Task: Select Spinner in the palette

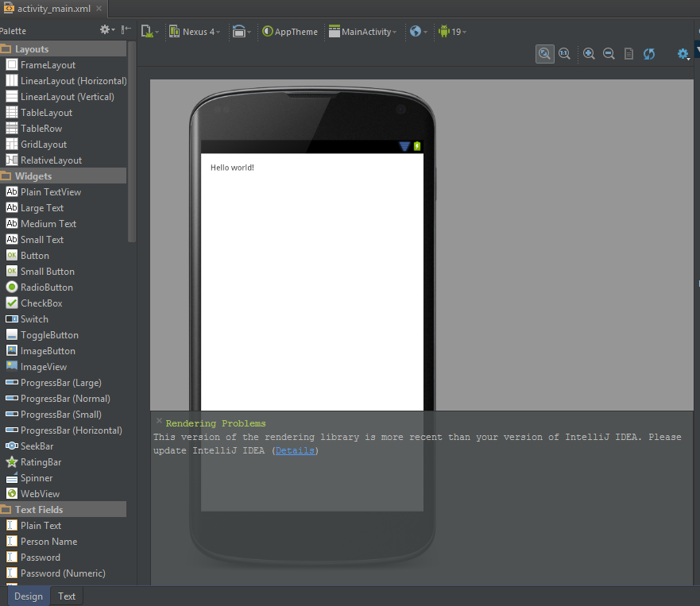Action: click(29, 478)
